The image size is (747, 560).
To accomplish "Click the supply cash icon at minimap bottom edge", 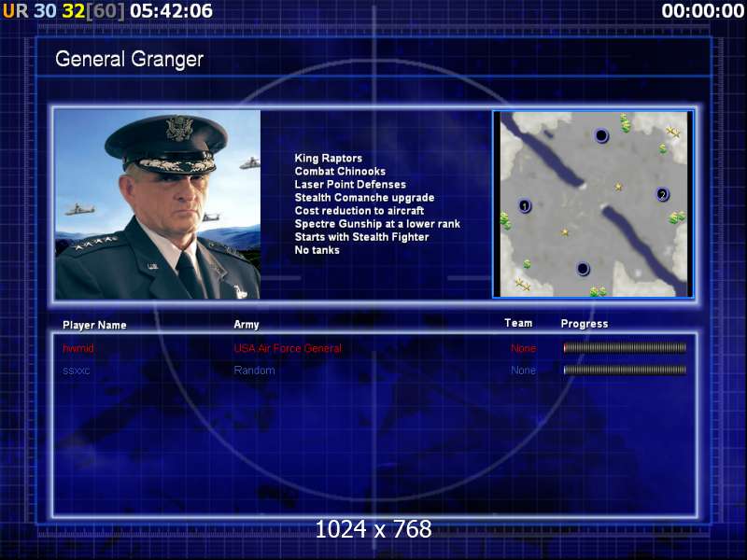I will pyautogui.click(x=598, y=291).
